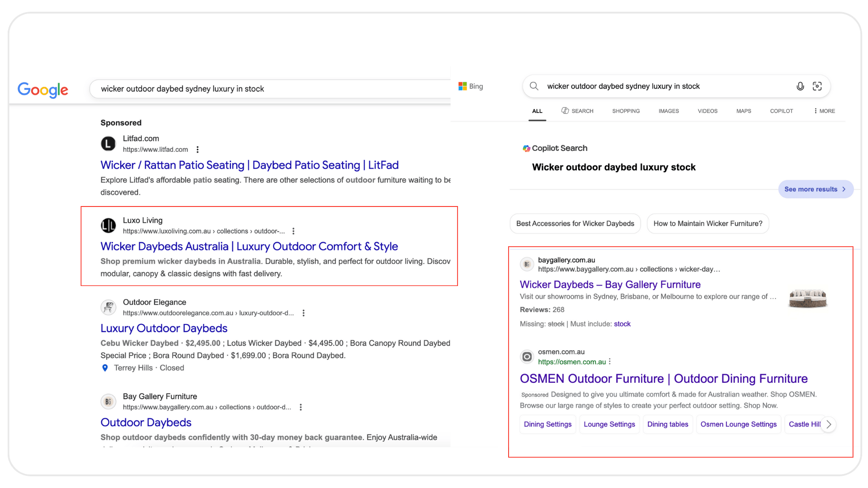Open the LitFad Wicker Rattan Patio Seating ad
The height and width of the screenshot is (488, 868).
[250, 165]
